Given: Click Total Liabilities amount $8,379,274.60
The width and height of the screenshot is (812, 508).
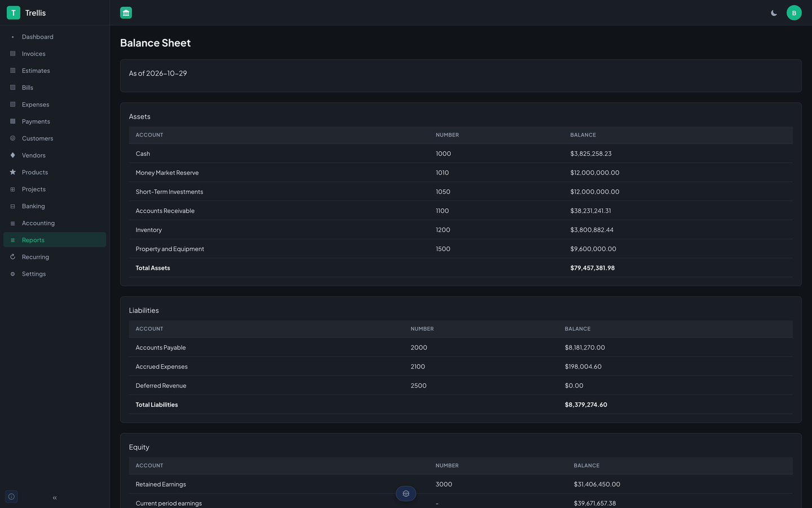Looking at the screenshot, I should pos(586,405).
